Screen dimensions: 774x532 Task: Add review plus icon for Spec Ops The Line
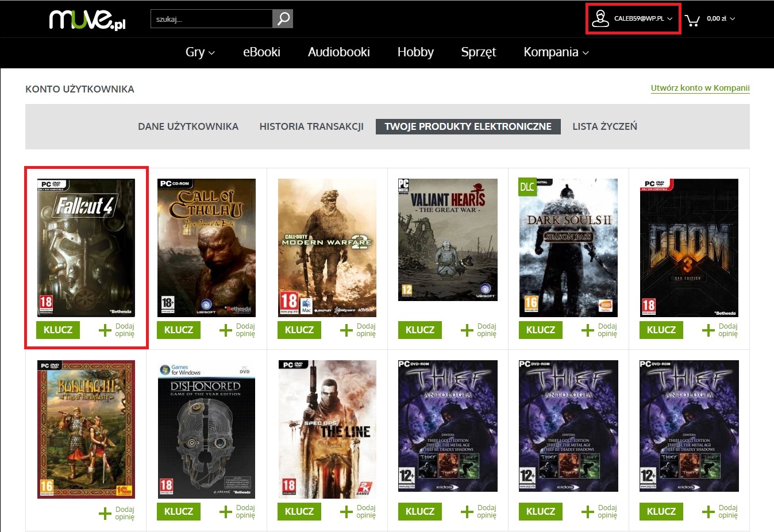346,512
